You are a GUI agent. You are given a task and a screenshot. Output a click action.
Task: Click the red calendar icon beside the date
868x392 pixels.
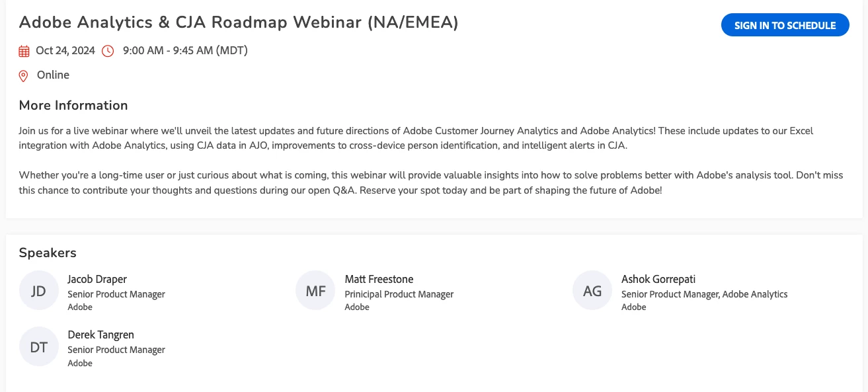24,51
